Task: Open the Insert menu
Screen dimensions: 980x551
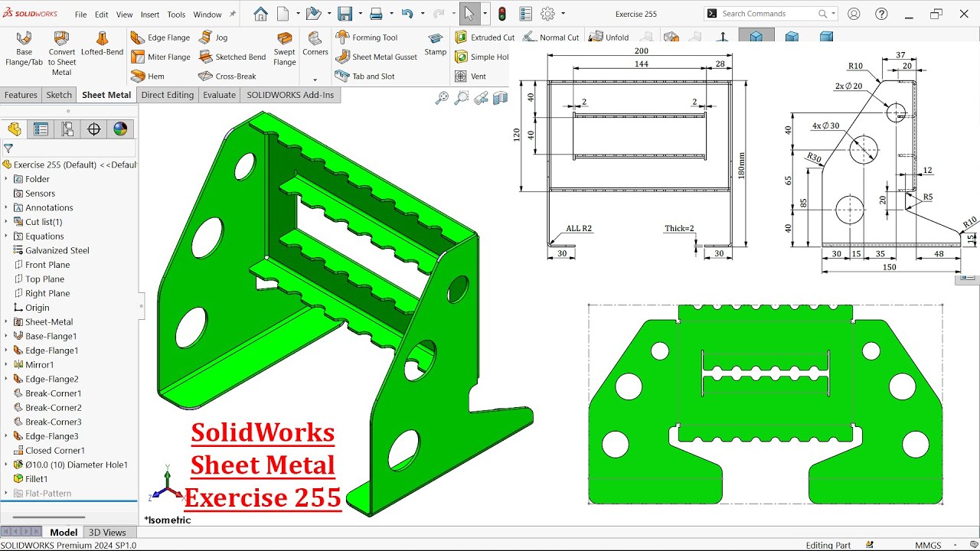Action: [x=150, y=15]
